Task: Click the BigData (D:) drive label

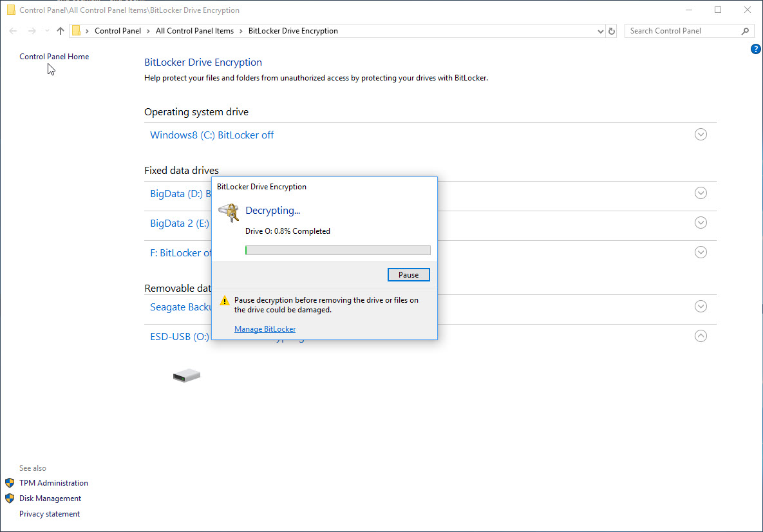Action: [x=180, y=194]
